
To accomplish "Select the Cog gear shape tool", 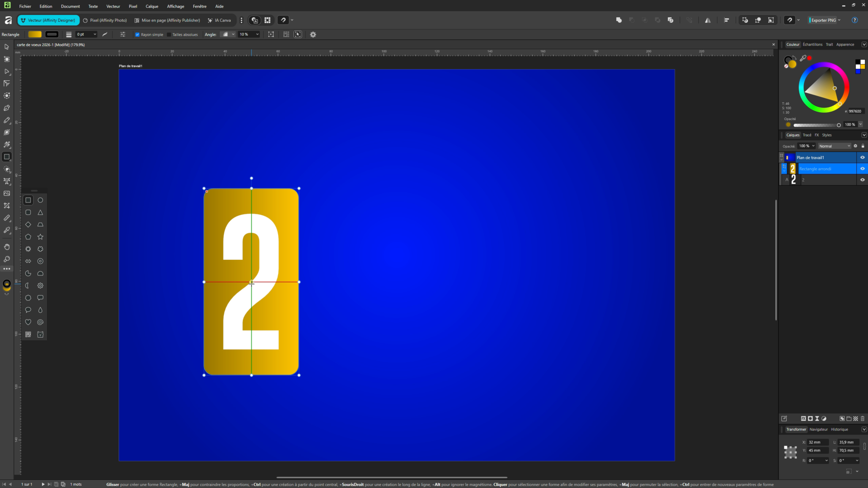I will (40, 286).
